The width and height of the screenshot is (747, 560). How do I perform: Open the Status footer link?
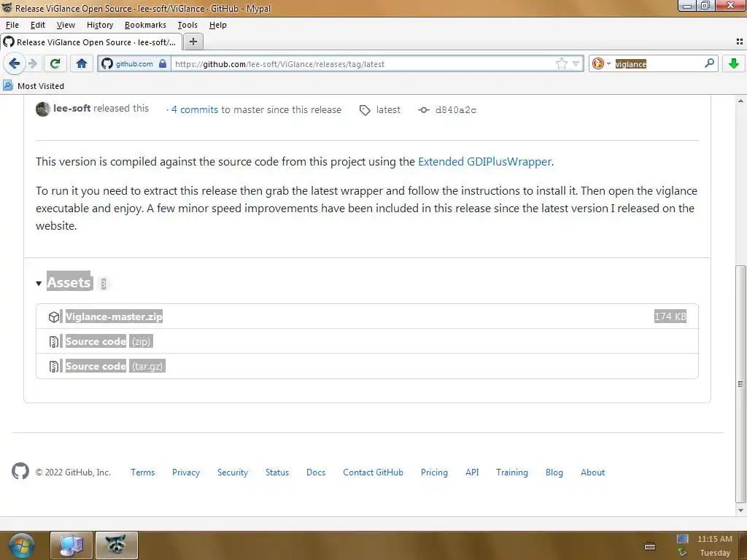pyautogui.click(x=277, y=472)
